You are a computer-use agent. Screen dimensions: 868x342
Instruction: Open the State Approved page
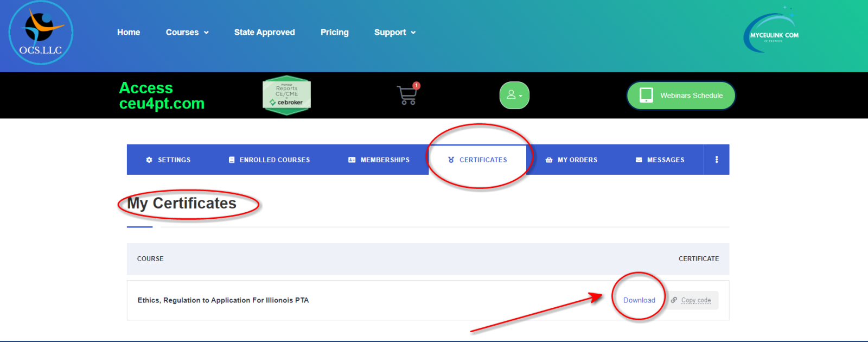pos(264,33)
